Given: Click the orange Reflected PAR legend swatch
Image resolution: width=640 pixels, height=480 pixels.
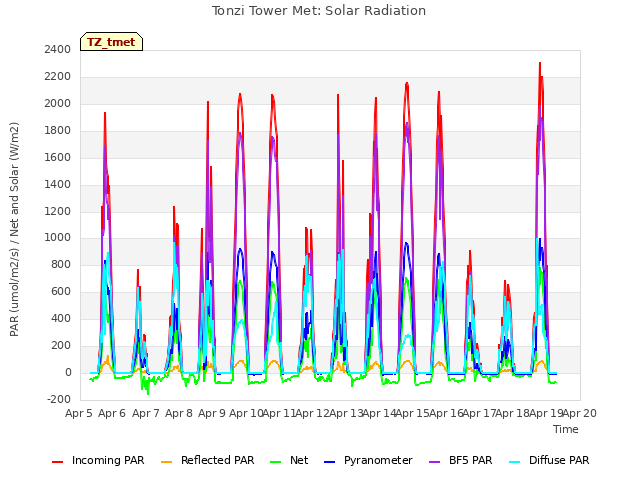Looking at the screenshot, I should tap(167, 462).
